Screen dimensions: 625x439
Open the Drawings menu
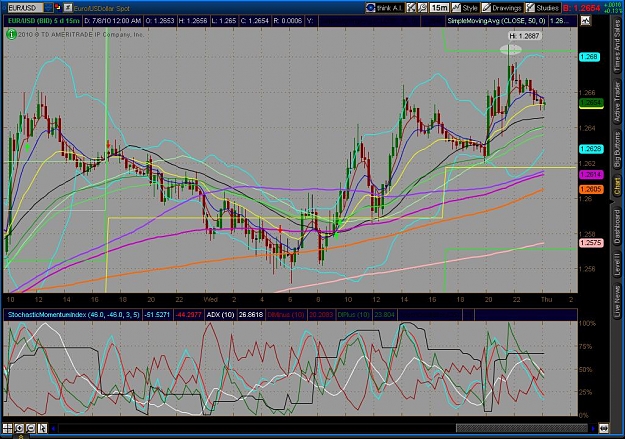pos(502,8)
